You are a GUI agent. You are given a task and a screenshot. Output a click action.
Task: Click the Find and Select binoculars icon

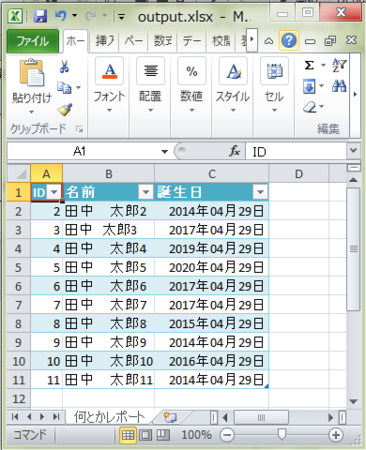(339, 86)
